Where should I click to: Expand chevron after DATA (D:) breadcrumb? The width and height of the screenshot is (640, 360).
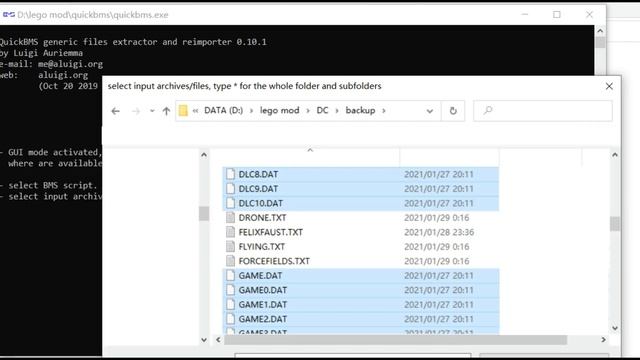pyautogui.click(x=251, y=111)
